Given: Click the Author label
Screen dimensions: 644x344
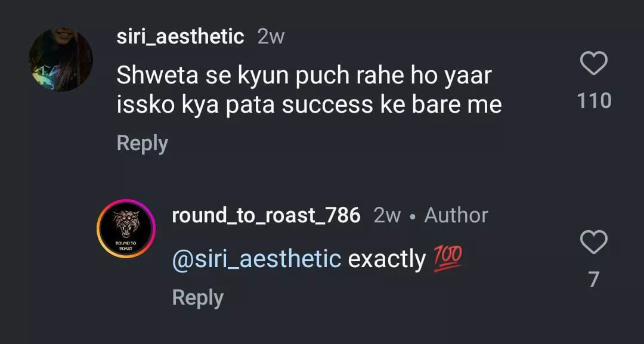Looking at the screenshot, I should (456, 215).
